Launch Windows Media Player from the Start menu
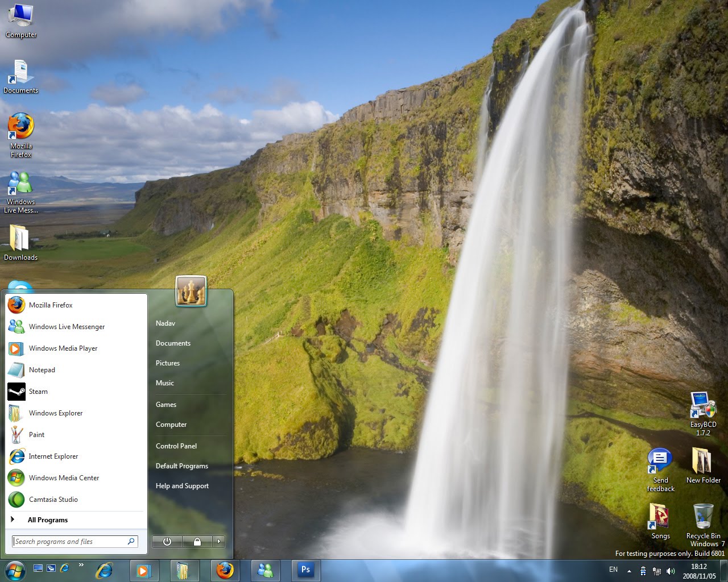 (76, 348)
